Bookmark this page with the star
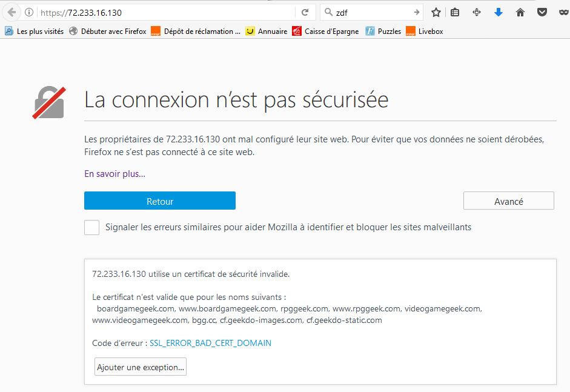 tap(436, 12)
